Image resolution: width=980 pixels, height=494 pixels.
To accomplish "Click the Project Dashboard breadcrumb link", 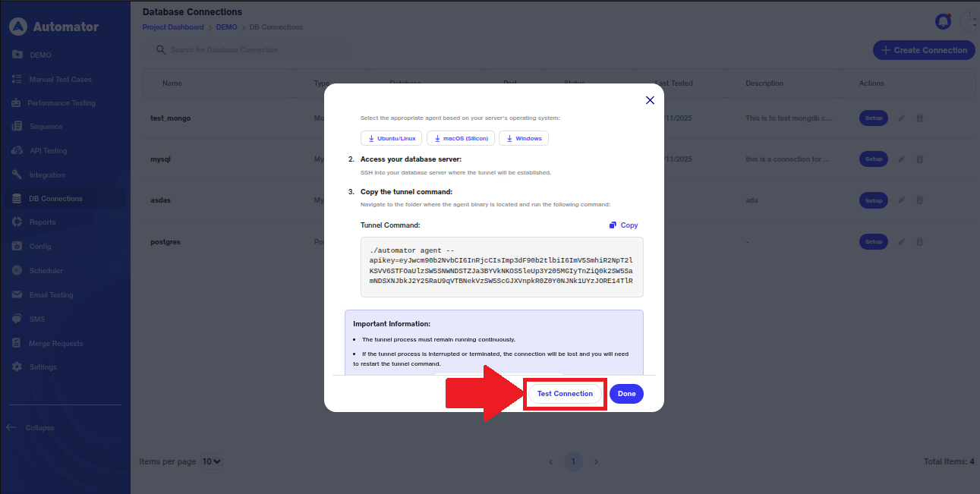I will click(173, 27).
